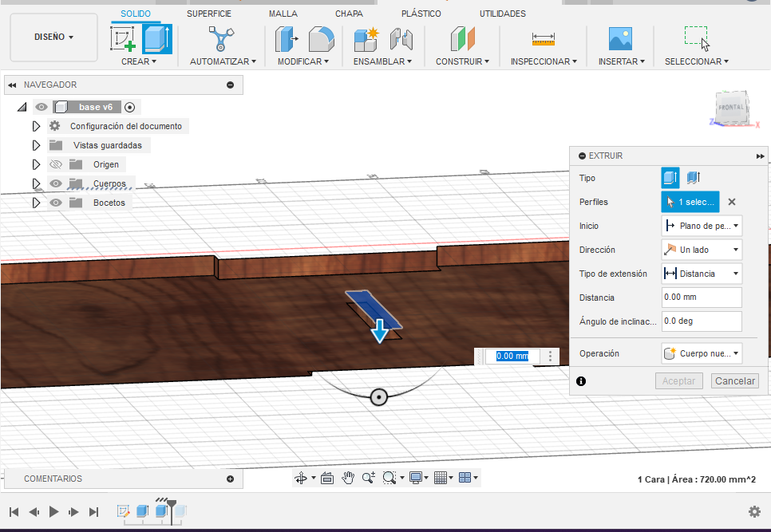The height and width of the screenshot is (532, 771).
Task: Click the timeline position marker
Action: [172, 511]
